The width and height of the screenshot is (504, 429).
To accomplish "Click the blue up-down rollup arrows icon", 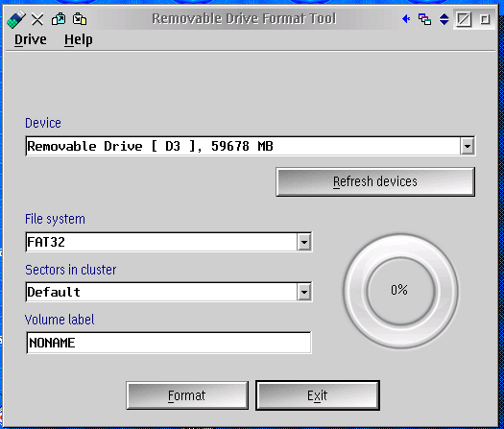I will click(444, 19).
